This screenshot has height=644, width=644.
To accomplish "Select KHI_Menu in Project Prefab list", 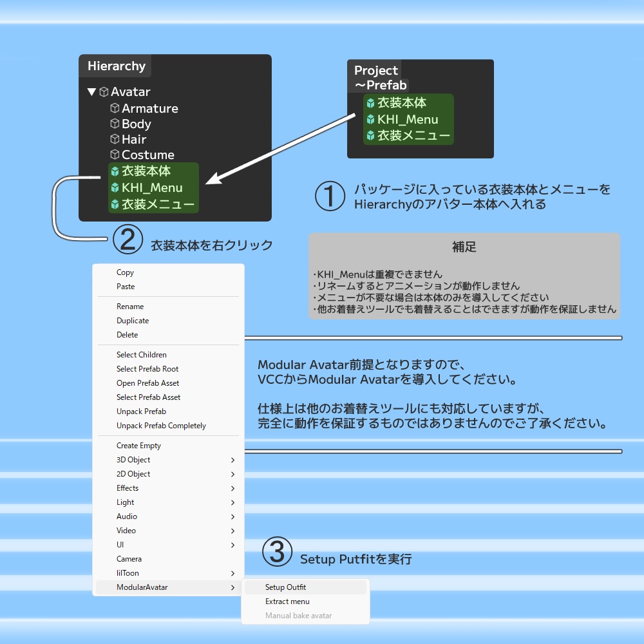I will [409, 119].
